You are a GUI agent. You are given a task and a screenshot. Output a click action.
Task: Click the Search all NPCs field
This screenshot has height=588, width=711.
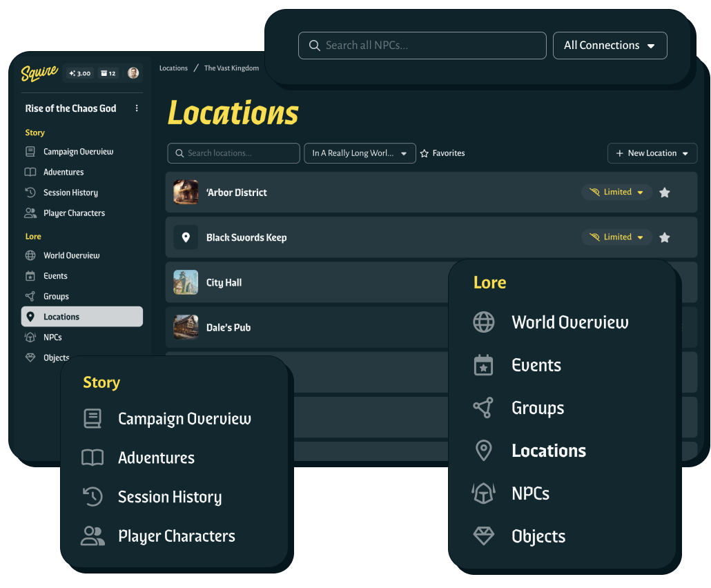(x=422, y=46)
